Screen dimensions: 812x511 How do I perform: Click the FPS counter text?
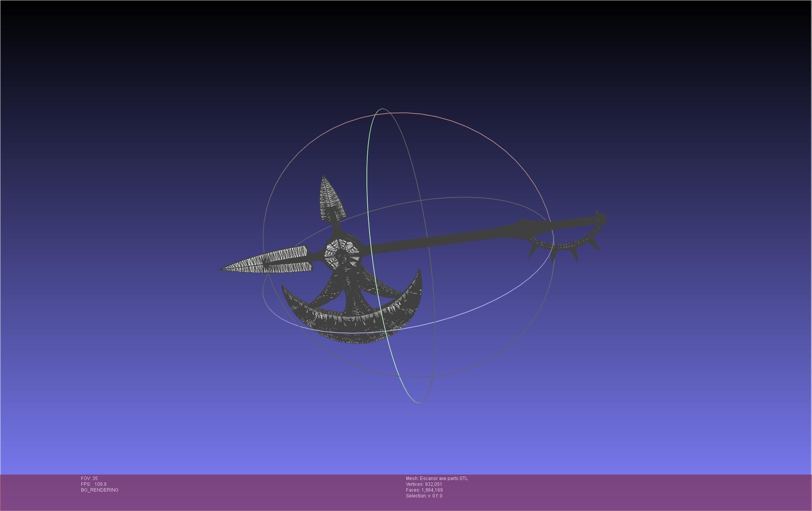pyautogui.click(x=94, y=484)
